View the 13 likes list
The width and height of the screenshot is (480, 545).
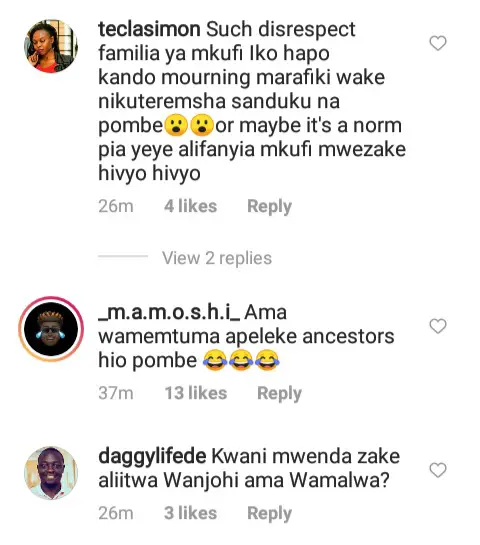pyautogui.click(x=196, y=393)
